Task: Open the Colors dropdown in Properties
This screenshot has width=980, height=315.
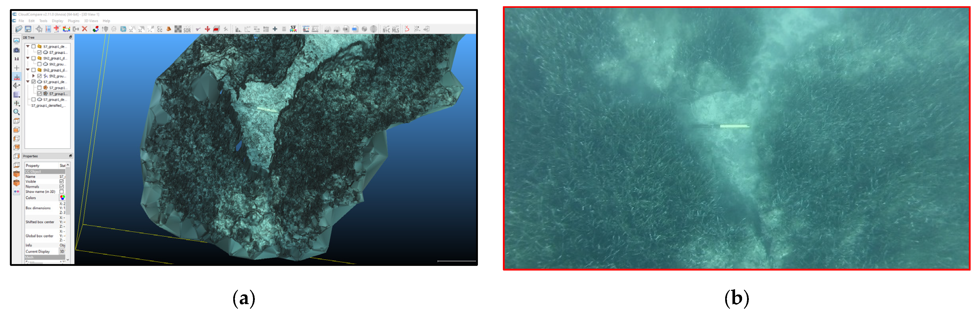Action: point(62,198)
